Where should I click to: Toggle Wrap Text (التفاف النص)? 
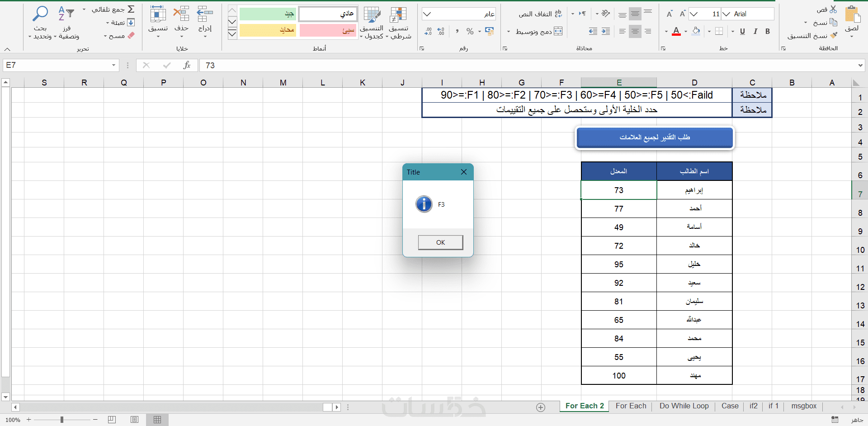(x=540, y=14)
